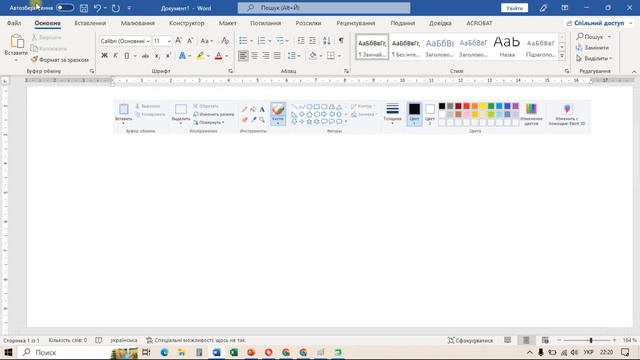
Task: Open the pen drawing mode icon in title bar
Action: [x=543, y=8]
